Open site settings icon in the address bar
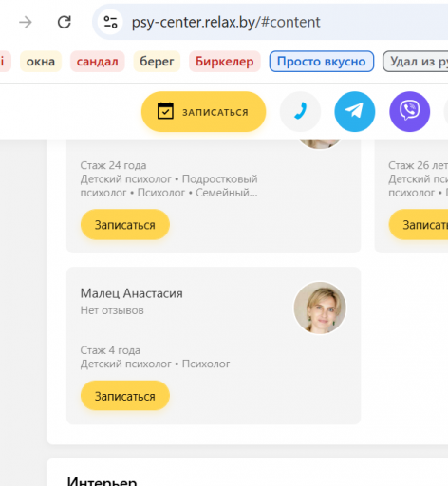This screenshot has width=448, height=486. click(x=110, y=22)
